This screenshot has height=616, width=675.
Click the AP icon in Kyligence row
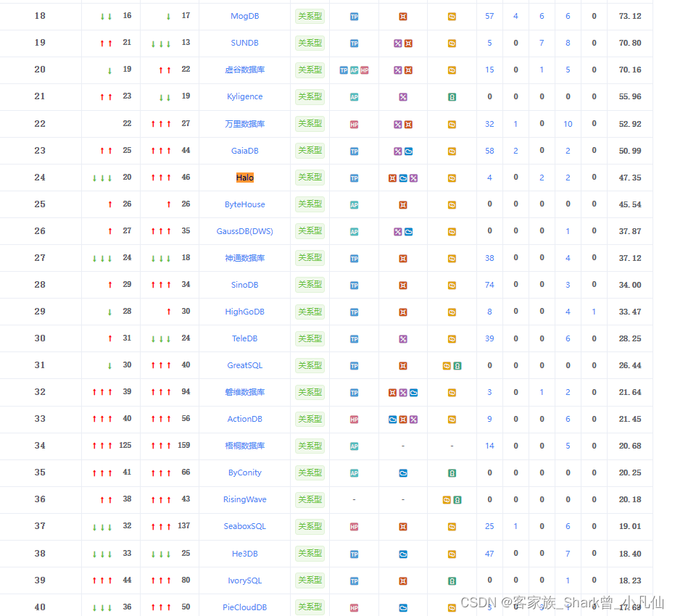click(x=355, y=97)
